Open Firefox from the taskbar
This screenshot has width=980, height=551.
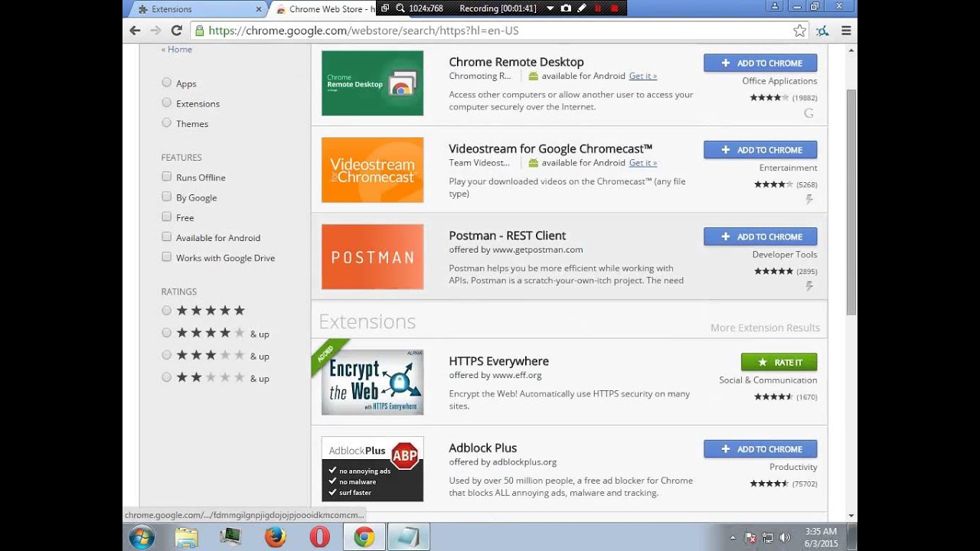point(275,537)
